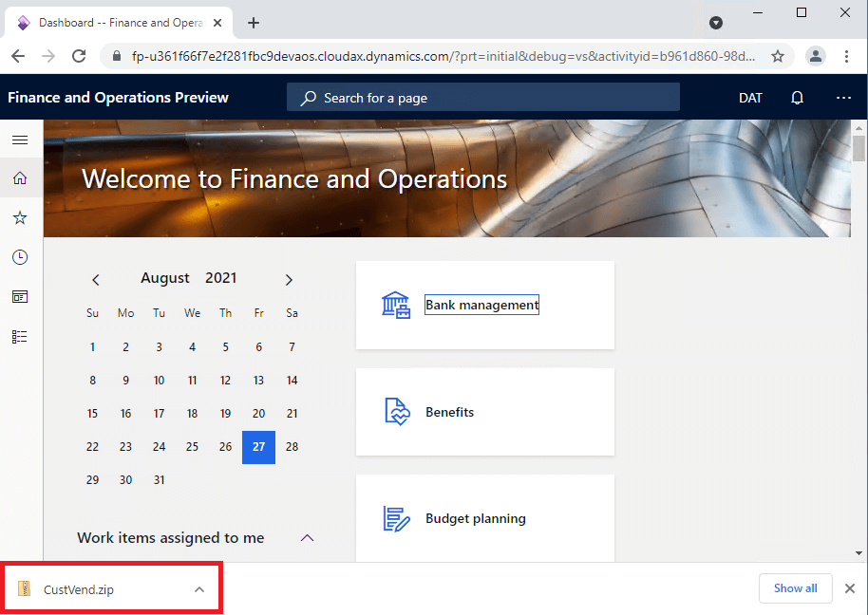Select the Dashboard browser tab
Screen dimensions: 868x615
[x=119, y=23]
